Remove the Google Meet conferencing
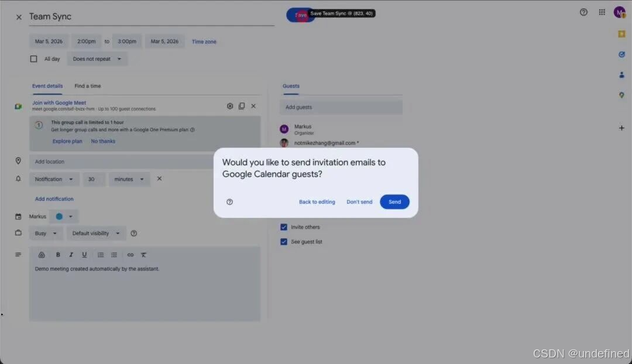This screenshot has height=364, width=632. 253,106
